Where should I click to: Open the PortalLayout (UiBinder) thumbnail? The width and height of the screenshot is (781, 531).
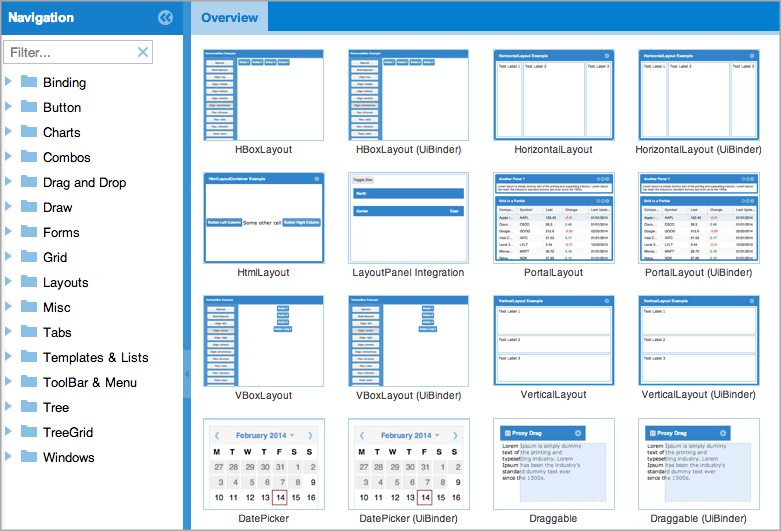tap(698, 218)
